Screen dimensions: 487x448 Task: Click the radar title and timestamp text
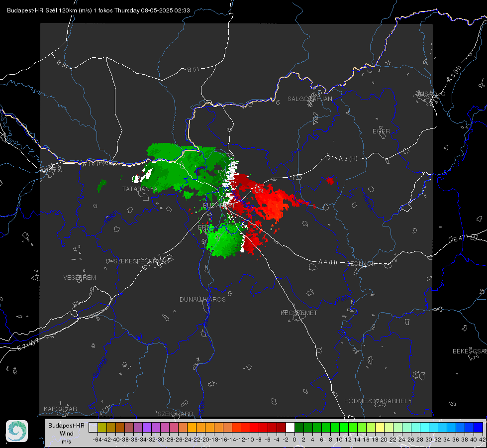pos(98,10)
